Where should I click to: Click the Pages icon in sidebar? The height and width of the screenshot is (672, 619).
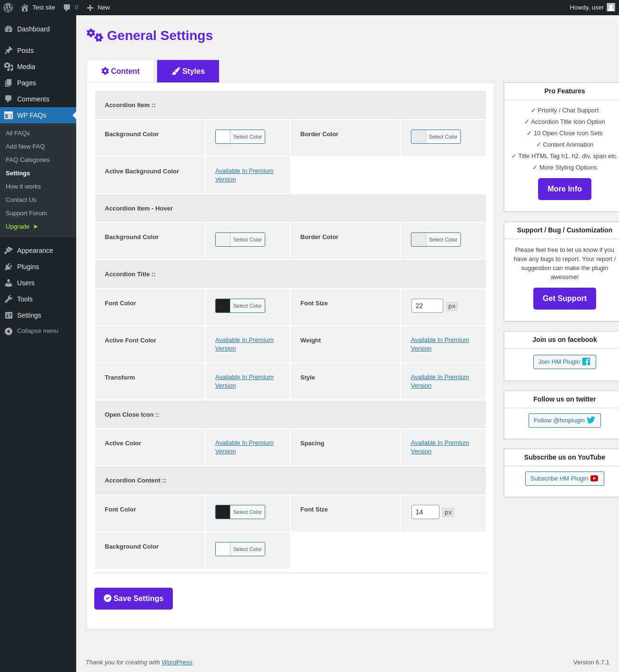pyautogui.click(x=9, y=83)
